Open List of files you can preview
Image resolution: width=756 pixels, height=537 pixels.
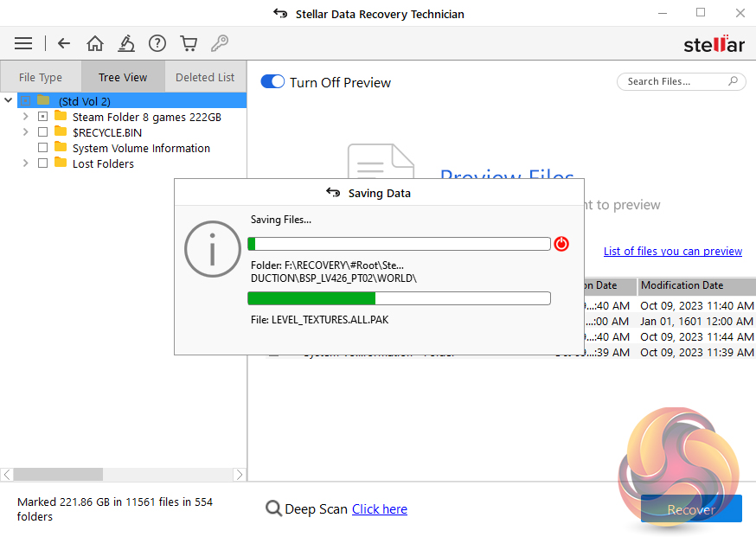(x=673, y=251)
